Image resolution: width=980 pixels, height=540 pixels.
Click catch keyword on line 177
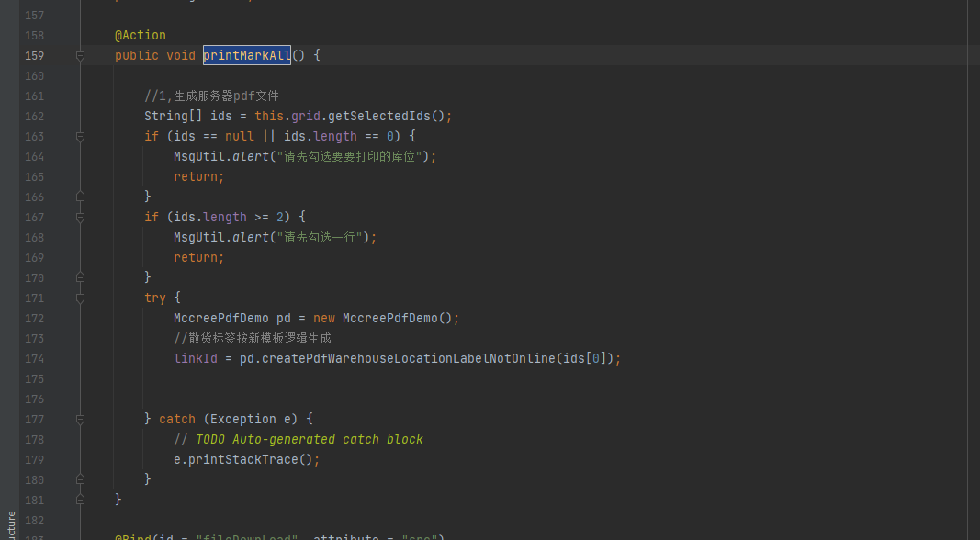pyautogui.click(x=177, y=420)
